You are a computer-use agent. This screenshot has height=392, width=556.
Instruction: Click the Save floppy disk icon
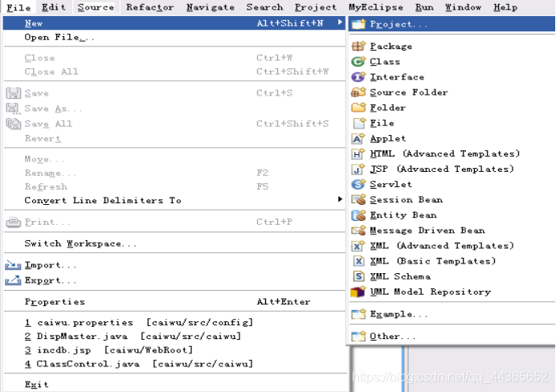pos(14,93)
